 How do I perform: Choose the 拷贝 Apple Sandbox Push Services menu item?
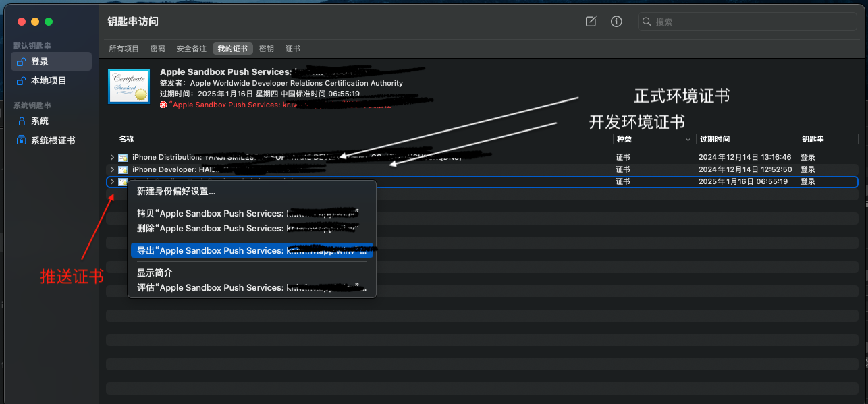251,213
